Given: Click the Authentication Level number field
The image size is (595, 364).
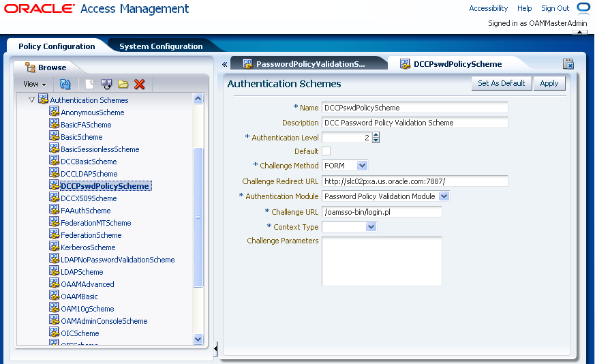Looking at the screenshot, I should [347, 138].
